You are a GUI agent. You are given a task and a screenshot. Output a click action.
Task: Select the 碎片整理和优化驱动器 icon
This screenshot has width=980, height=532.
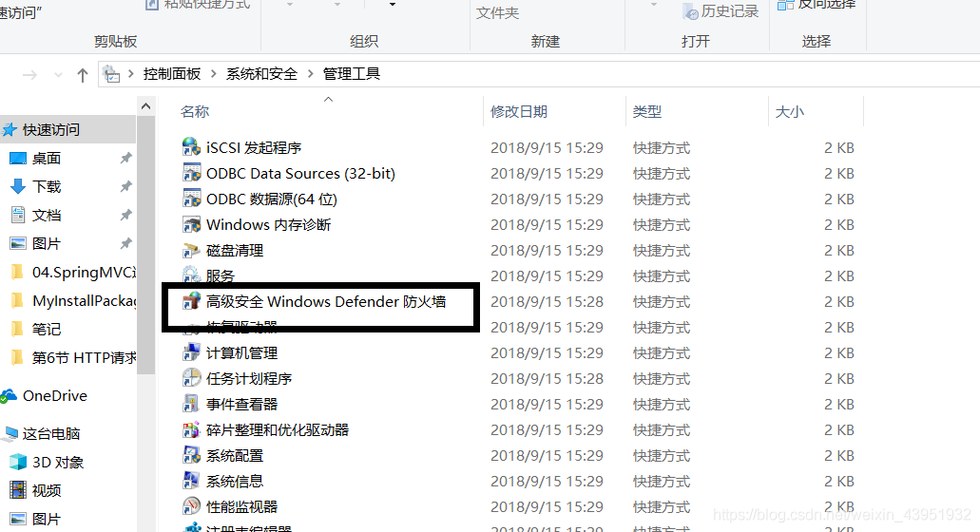(191, 429)
